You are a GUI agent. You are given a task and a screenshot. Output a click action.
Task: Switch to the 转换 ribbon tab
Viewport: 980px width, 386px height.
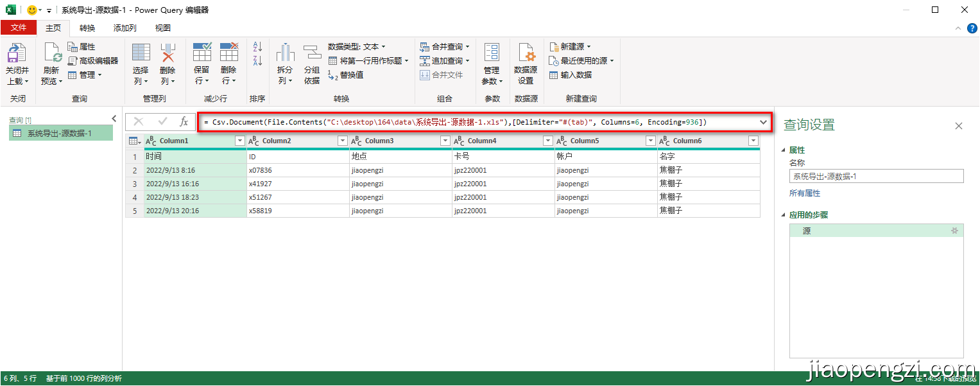[87, 28]
